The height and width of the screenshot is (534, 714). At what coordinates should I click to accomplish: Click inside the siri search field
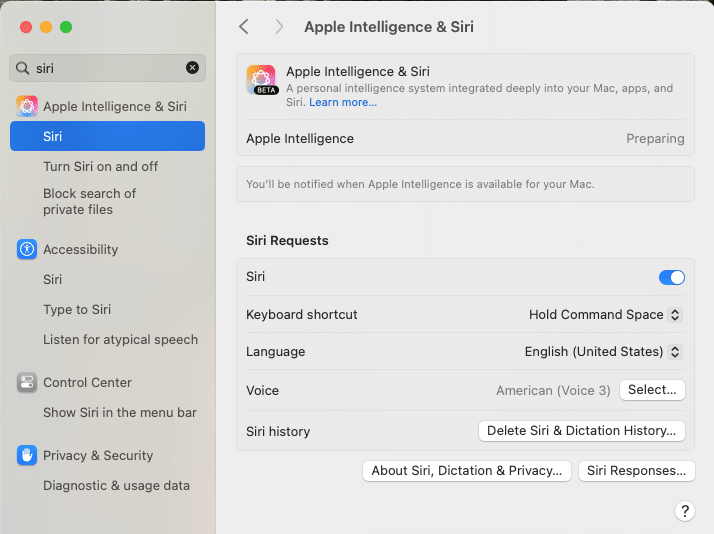point(107,68)
